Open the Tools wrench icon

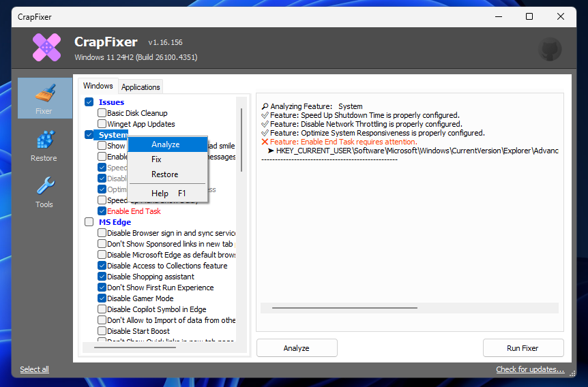[x=44, y=191]
